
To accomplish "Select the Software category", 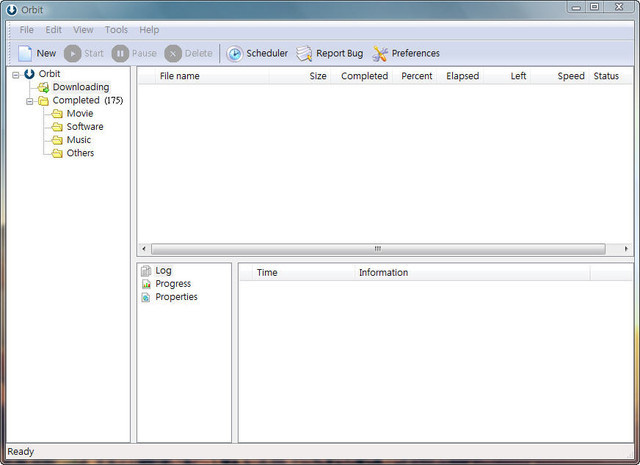I will [x=85, y=127].
